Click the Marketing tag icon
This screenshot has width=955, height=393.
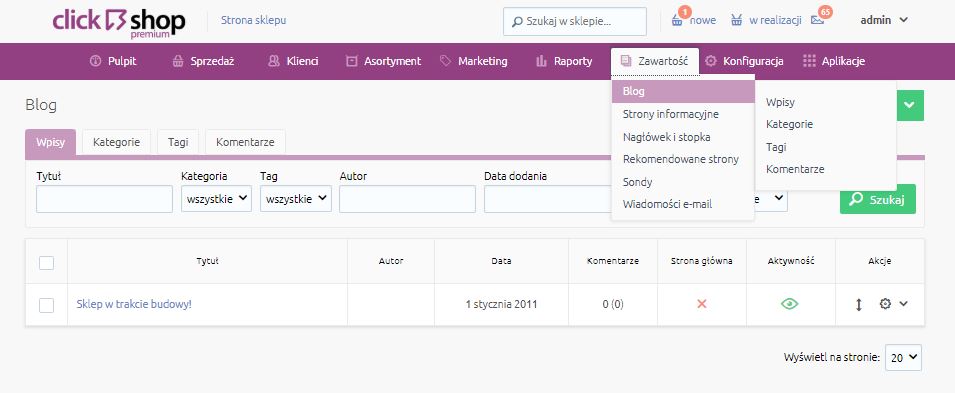coord(445,61)
